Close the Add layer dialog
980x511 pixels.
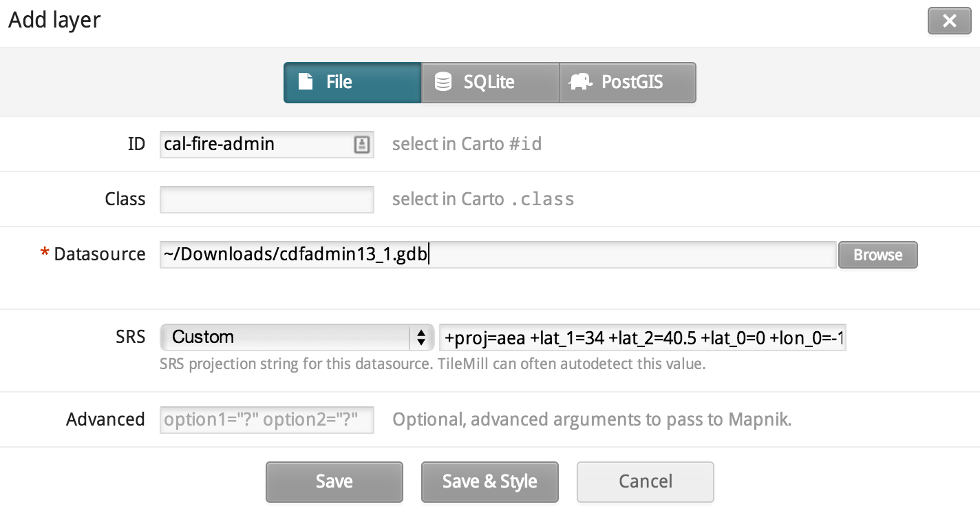(x=950, y=21)
